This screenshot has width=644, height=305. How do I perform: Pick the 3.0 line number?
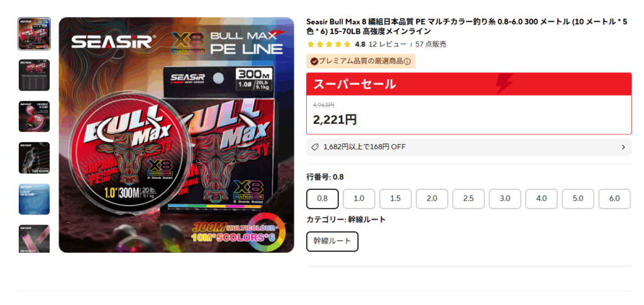click(x=505, y=199)
